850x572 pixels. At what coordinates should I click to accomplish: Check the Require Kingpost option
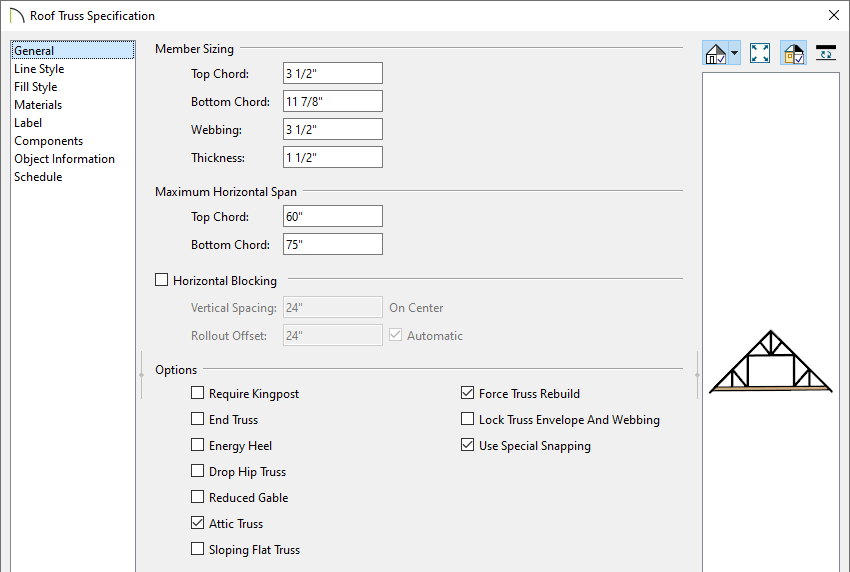pos(197,393)
